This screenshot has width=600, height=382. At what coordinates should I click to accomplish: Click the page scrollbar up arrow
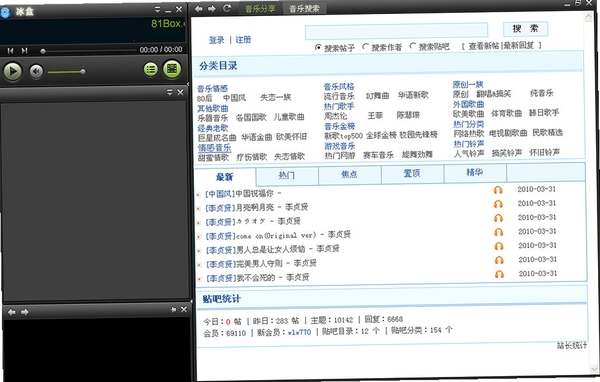tap(588, 17)
